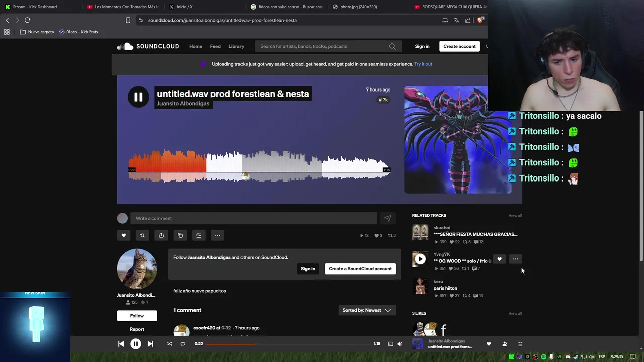Screen dimensions: 644x362
Task: Toggle repeat in the bottom player
Action: 183,344
